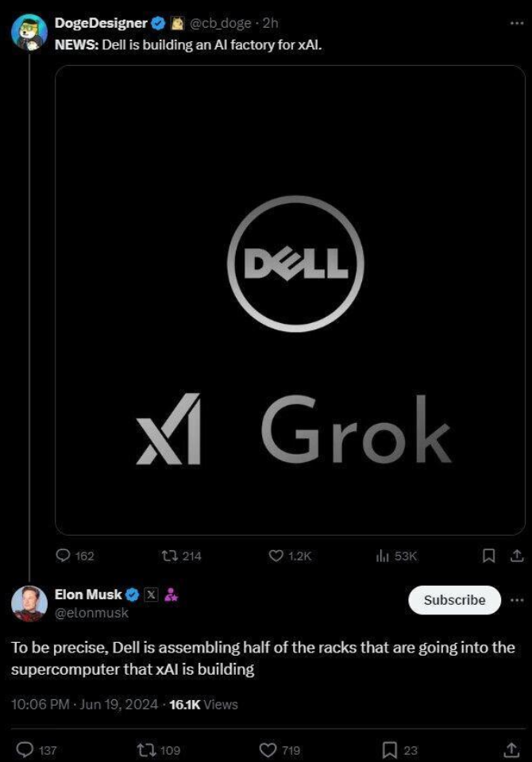The height and width of the screenshot is (762, 532).
Task: Open DogeDesigner's profile name link
Action: pos(100,23)
